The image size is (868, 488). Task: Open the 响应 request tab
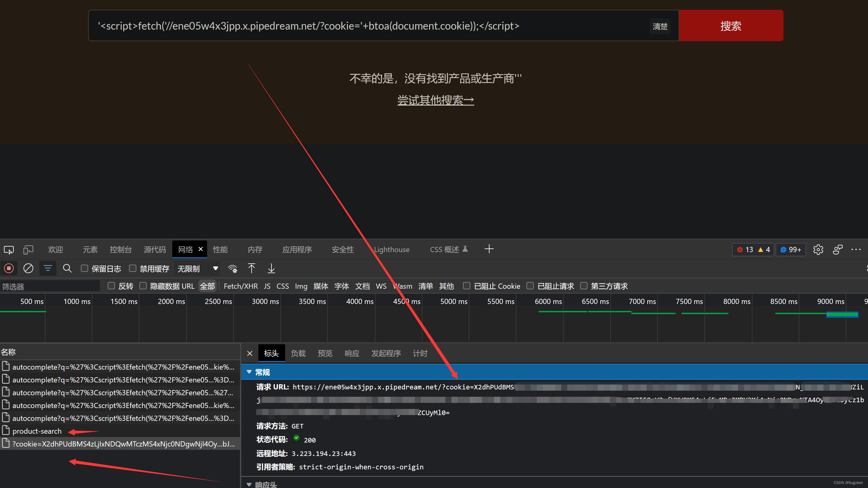tap(352, 353)
